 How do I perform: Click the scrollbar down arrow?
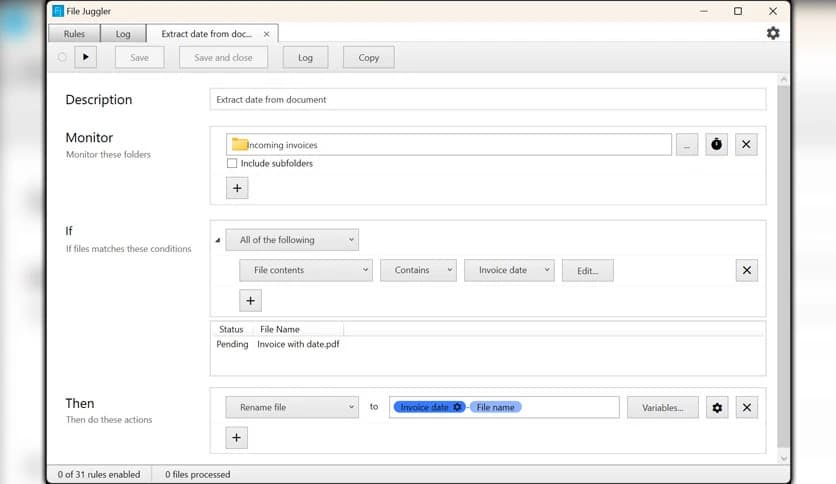point(783,458)
